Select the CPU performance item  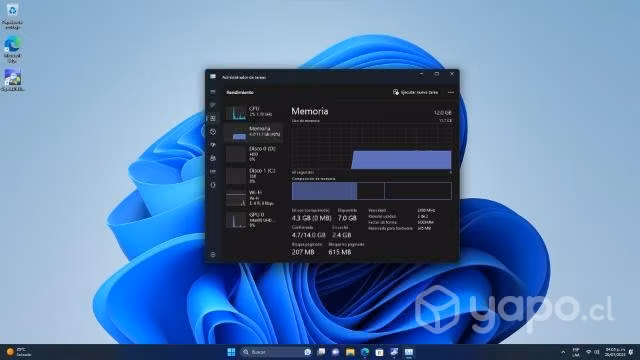click(x=253, y=112)
